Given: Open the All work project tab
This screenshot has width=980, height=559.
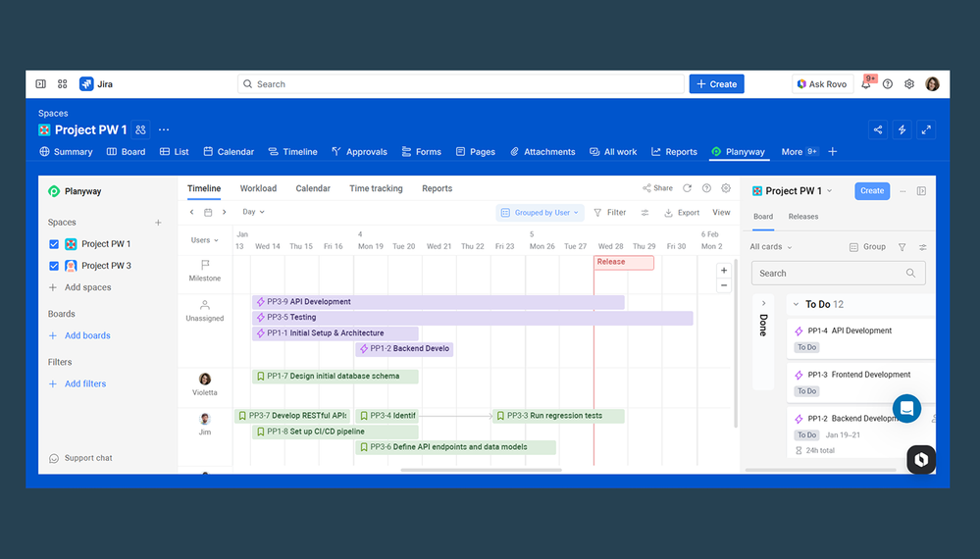Looking at the screenshot, I should tap(613, 152).
